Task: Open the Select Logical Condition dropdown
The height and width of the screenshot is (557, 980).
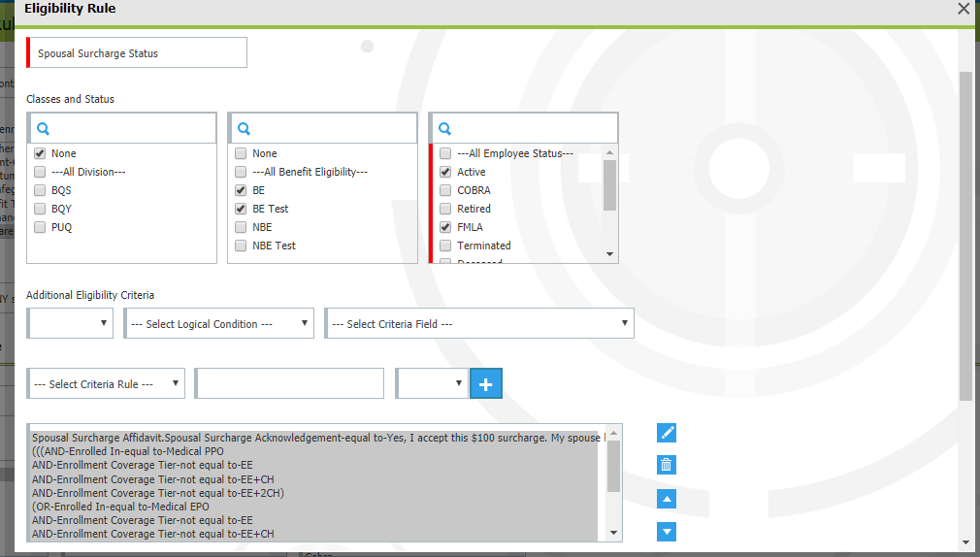Action: [219, 324]
